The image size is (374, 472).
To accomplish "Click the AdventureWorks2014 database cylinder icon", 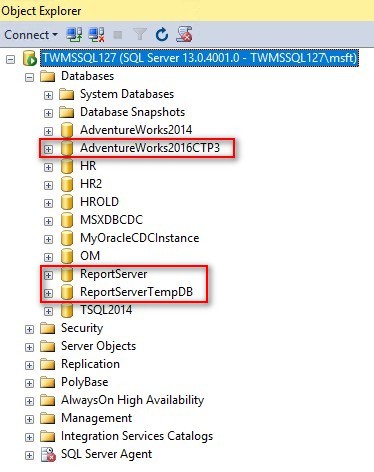I will pos(67,130).
